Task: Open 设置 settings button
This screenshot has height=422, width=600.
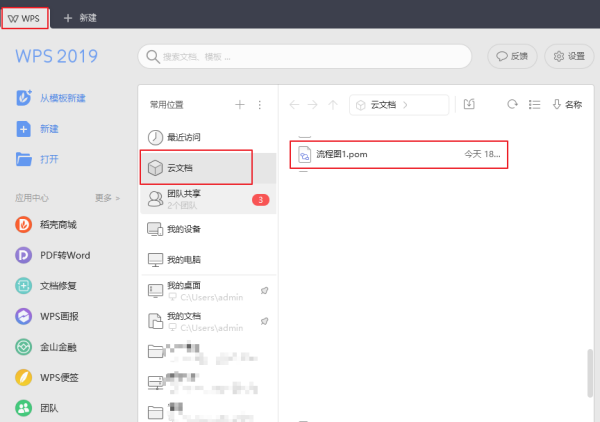Action: point(569,56)
